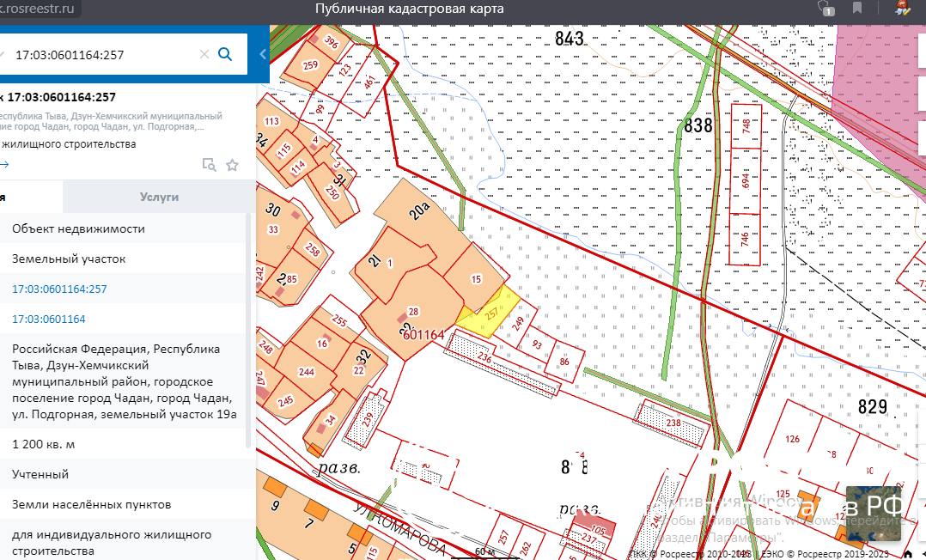Click the info panel vertical scrollbar

pos(250,335)
